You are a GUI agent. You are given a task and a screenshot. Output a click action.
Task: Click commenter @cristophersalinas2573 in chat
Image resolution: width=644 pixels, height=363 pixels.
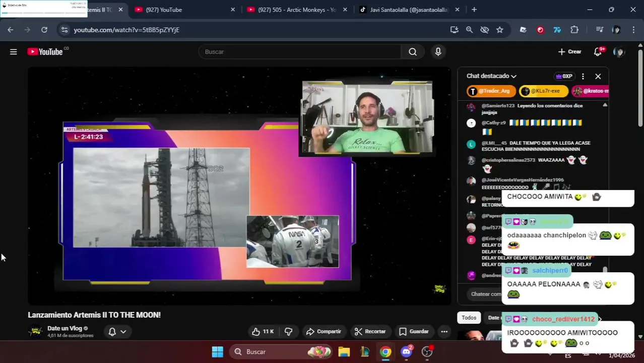(x=508, y=160)
